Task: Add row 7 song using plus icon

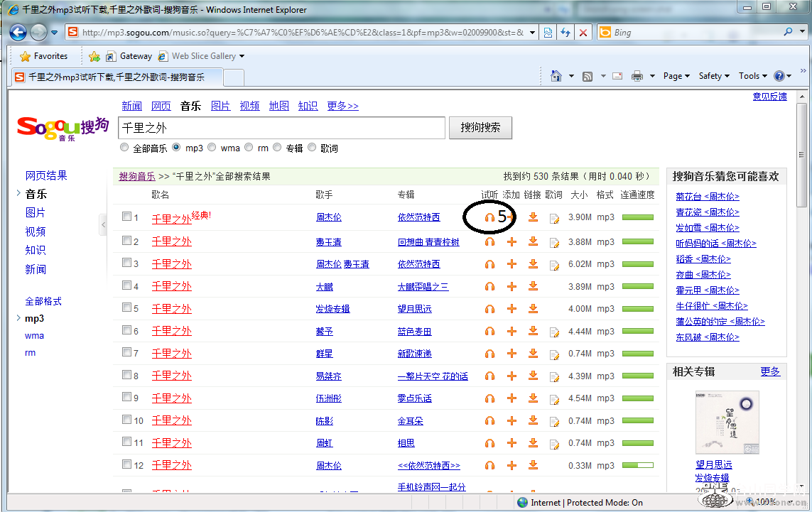Action: pos(511,354)
